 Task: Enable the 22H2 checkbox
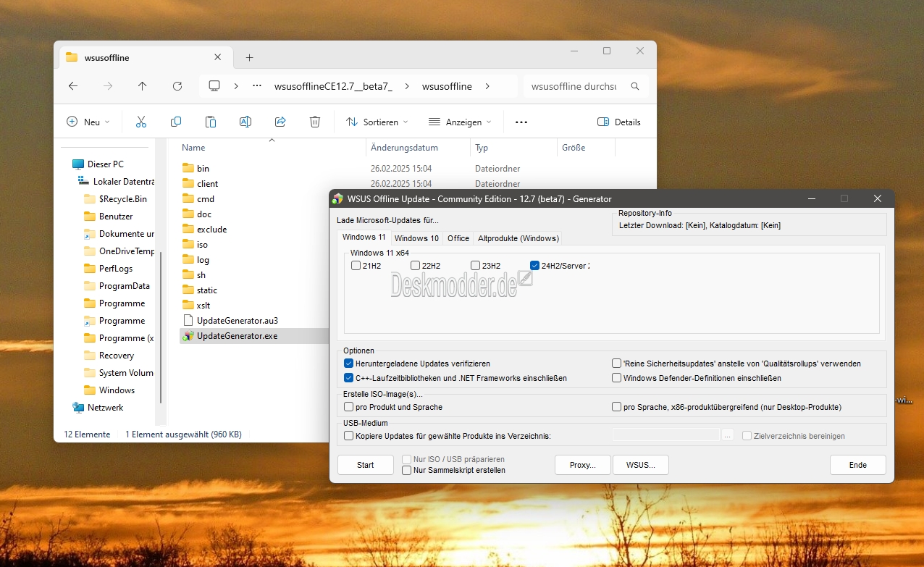(416, 266)
